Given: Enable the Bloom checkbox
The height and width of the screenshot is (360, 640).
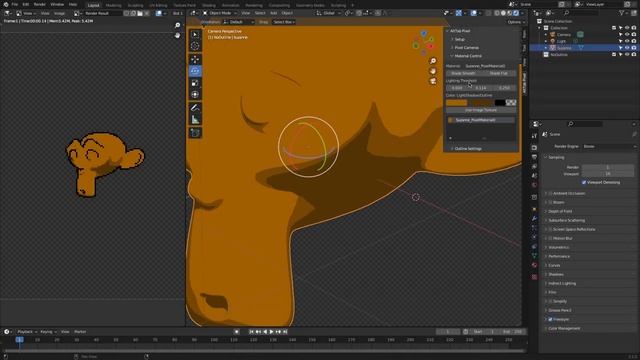Looking at the screenshot, I should coord(550,202).
